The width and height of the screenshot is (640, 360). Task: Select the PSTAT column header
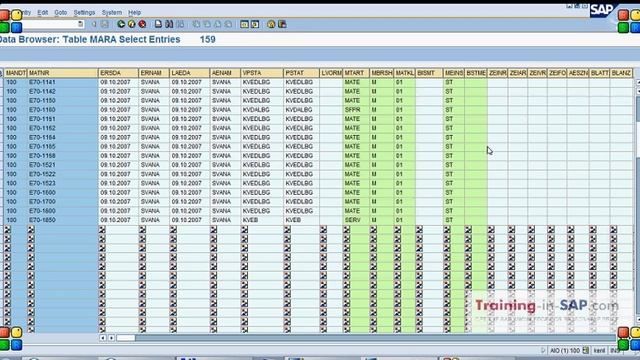click(301, 73)
